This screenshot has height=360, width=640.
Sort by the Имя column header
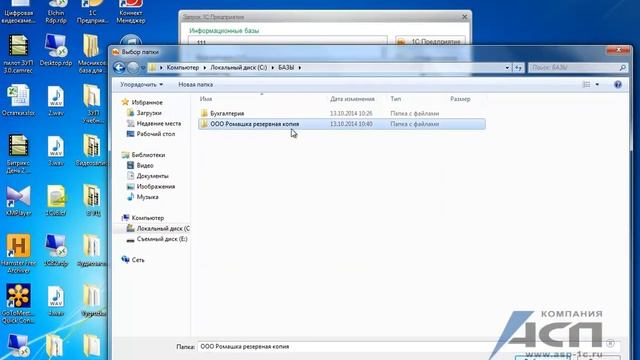point(206,99)
